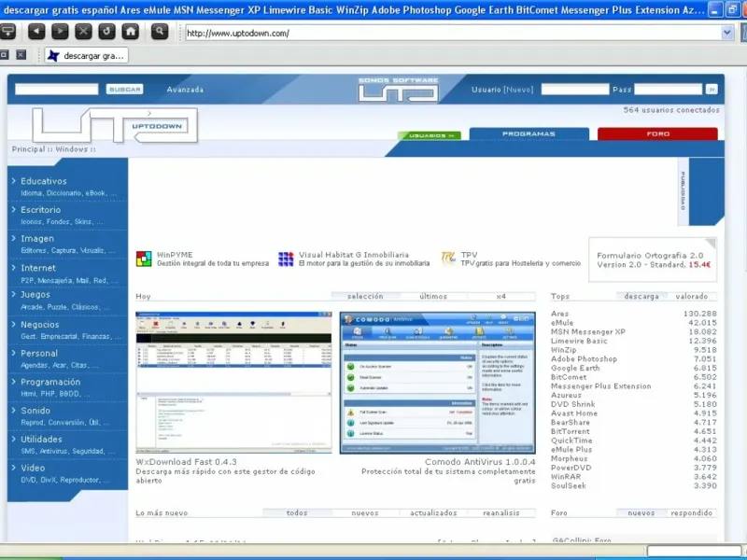Select 'todos' under Lo más nuevo
Viewport: 747px width, 560px height.
[297, 512]
